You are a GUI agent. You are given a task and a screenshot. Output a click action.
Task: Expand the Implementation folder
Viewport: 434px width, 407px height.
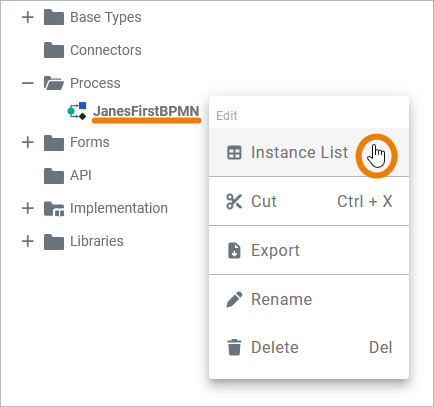pyautogui.click(x=28, y=208)
